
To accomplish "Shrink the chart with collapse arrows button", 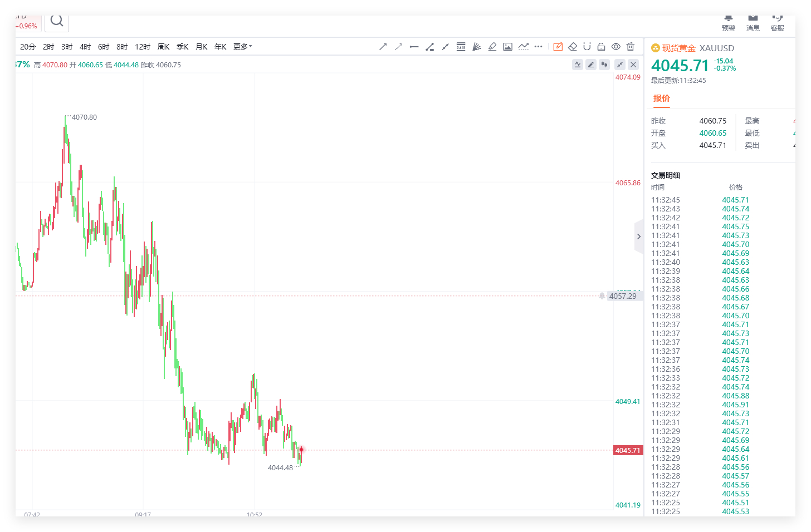I will (620, 65).
